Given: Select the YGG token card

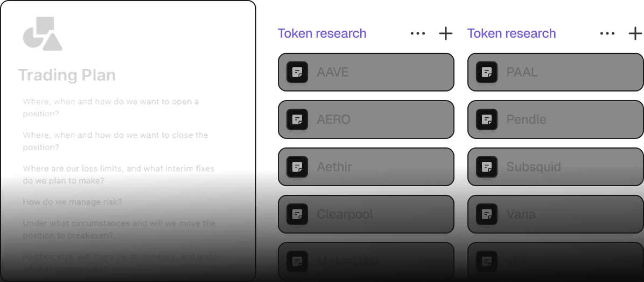Looking at the screenshot, I should point(555,262).
